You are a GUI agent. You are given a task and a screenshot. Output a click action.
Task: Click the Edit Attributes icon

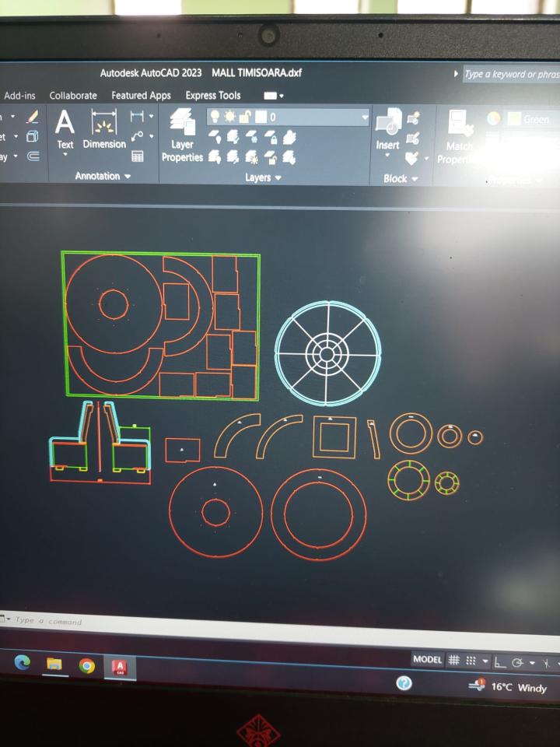point(411,158)
